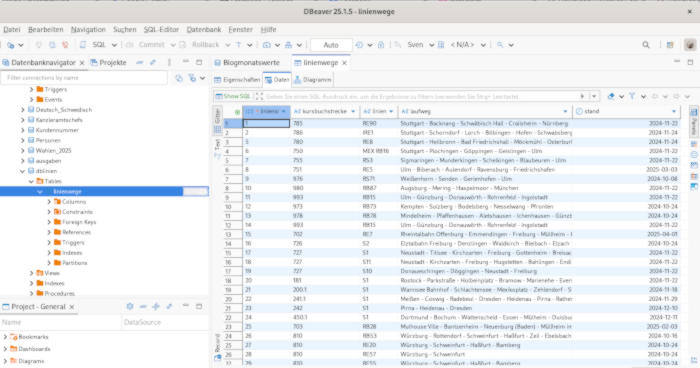Image resolution: width=700 pixels, height=368 pixels.
Task: Expand the Wahlen_2025 database node
Action: click(23, 151)
